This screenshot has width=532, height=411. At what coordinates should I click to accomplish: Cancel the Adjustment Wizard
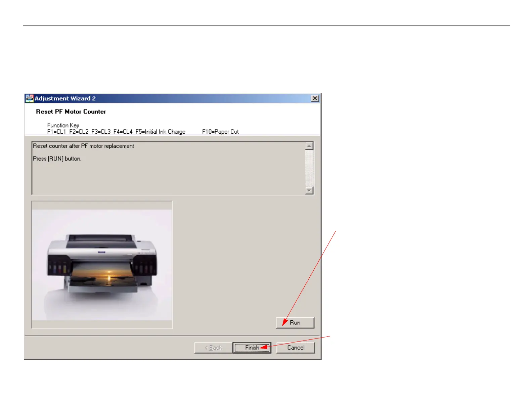296,348
